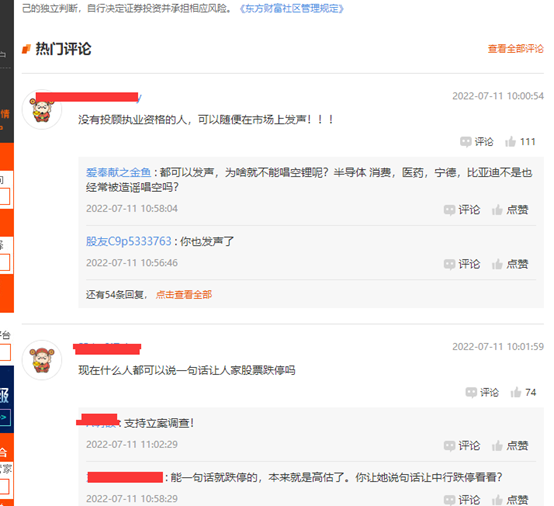Like the 支持立案调查 reply
Viewport: 554px width, 506px height.
(x=510, y=446)
